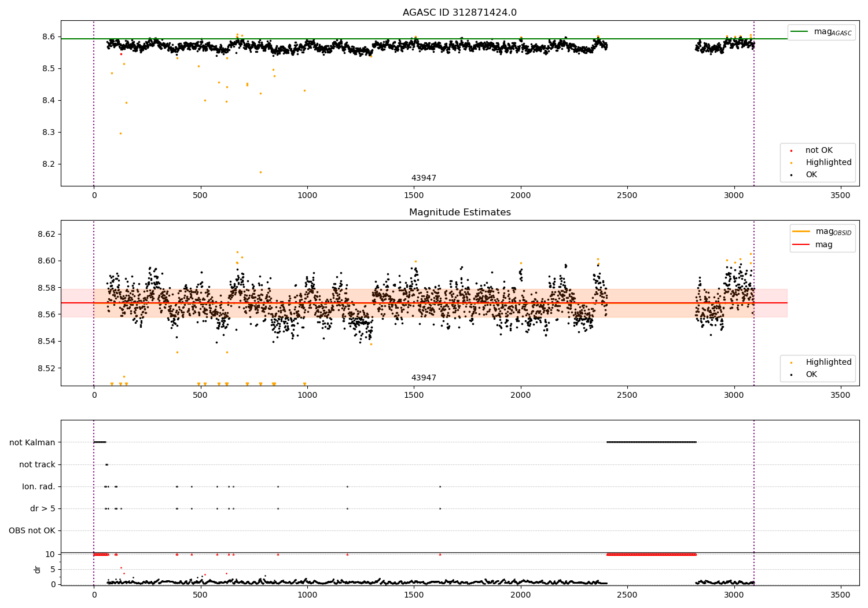The height and width of the screenshot is (608, 868).
Task: Click the orange mag OBSID legend line
Action: pos(801,232)
